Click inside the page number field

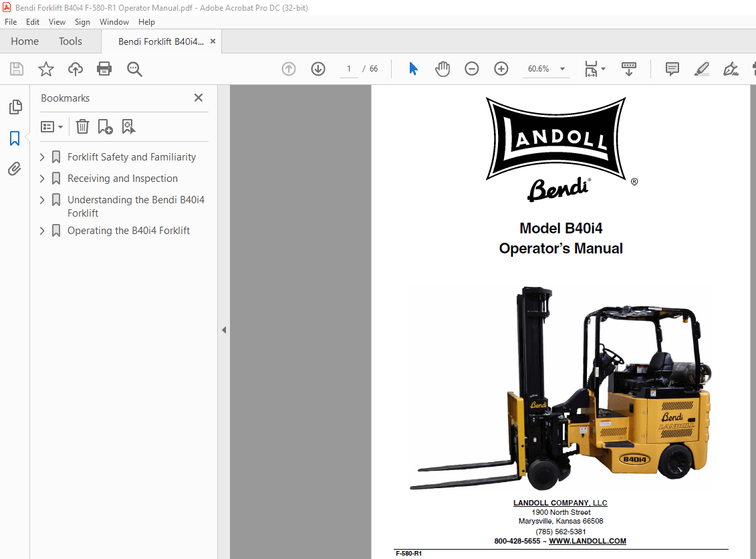coord(348,68)
